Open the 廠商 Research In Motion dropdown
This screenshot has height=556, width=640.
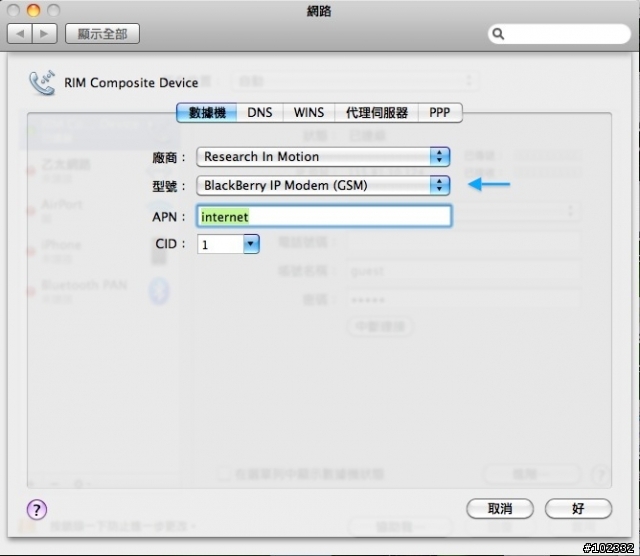point(323,157)
